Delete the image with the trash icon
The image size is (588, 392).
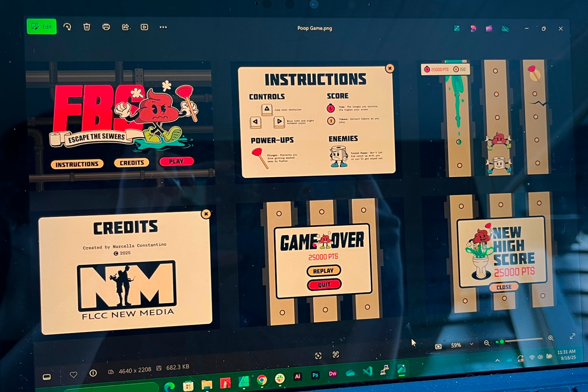coord(87,27)
